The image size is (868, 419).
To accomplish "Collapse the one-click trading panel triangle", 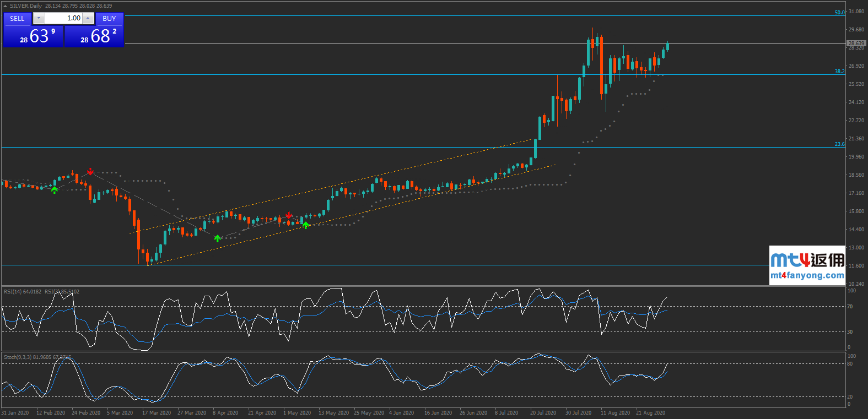I will pos(5,6).
